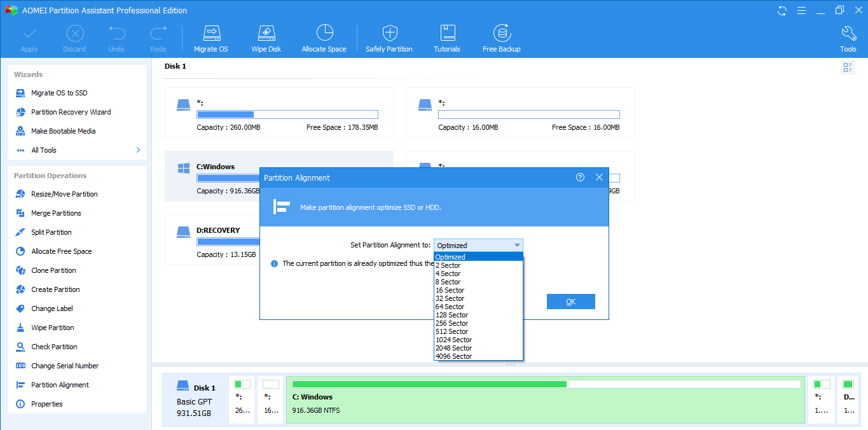This screenshot has height=430, width=868.
Task: Select the Disk 1 Basic GPT block
Action: tap(195, 400)
